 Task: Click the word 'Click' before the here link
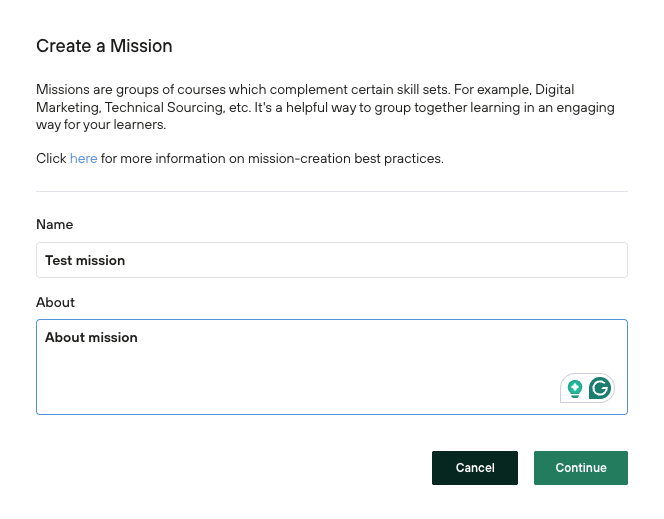[51, 158]
